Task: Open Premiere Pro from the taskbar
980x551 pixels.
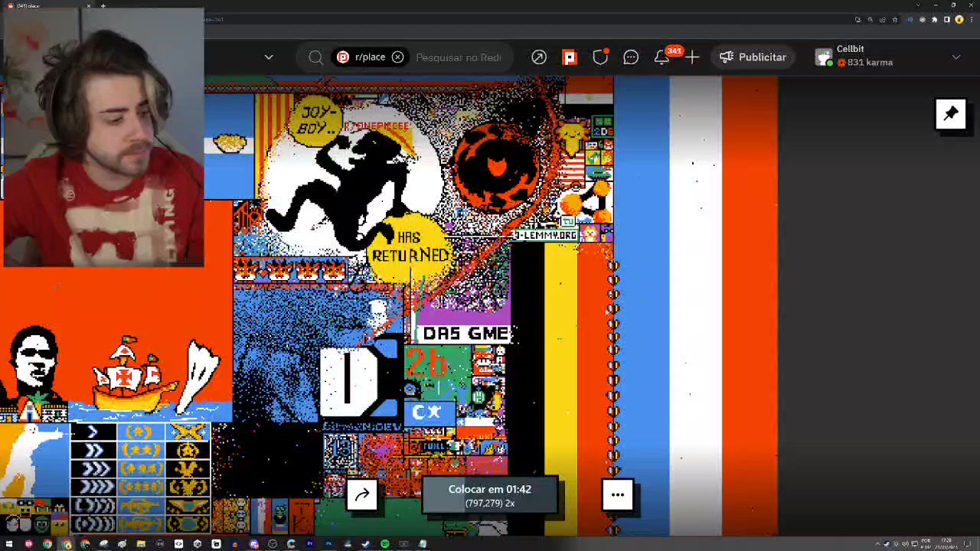Action: [310, 544]
